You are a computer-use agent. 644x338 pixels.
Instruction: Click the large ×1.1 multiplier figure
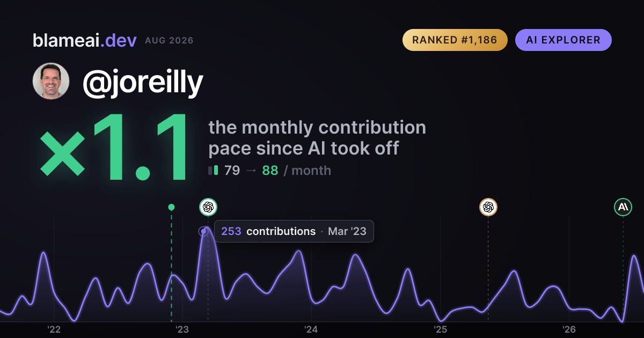click(x=115, y=148)
